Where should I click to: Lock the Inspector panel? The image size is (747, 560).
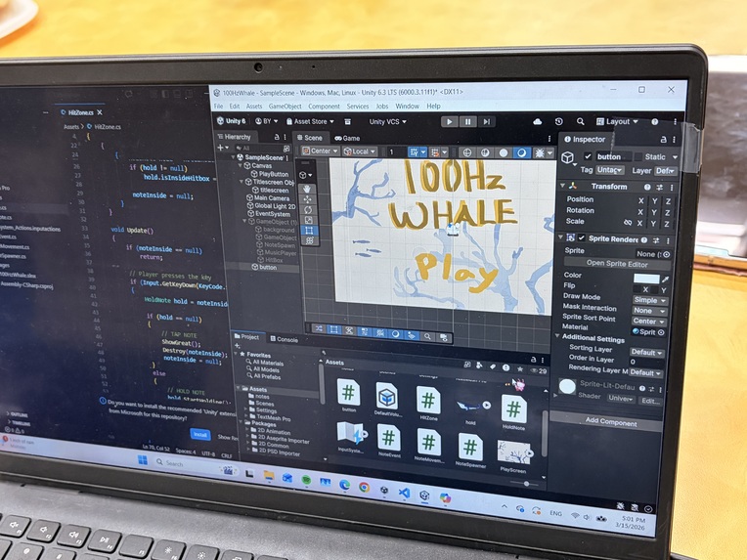(663, 140)
